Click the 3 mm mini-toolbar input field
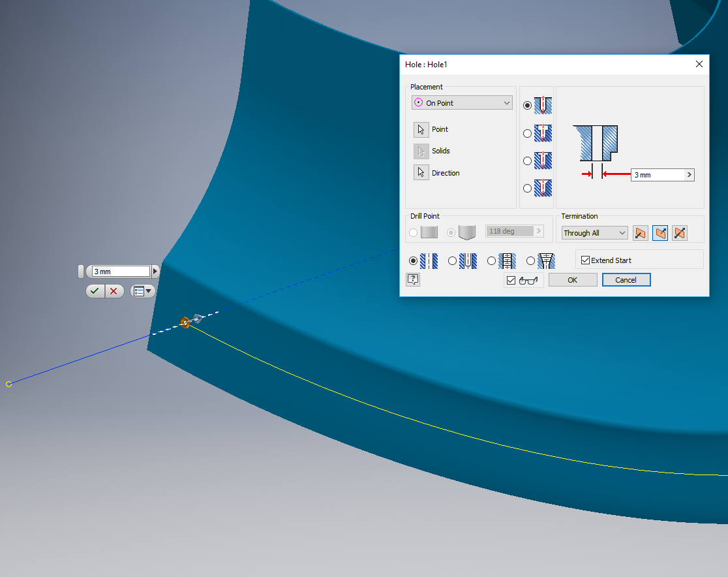The height and width of the screenshot is (577, 728). [x=121, y=272]
